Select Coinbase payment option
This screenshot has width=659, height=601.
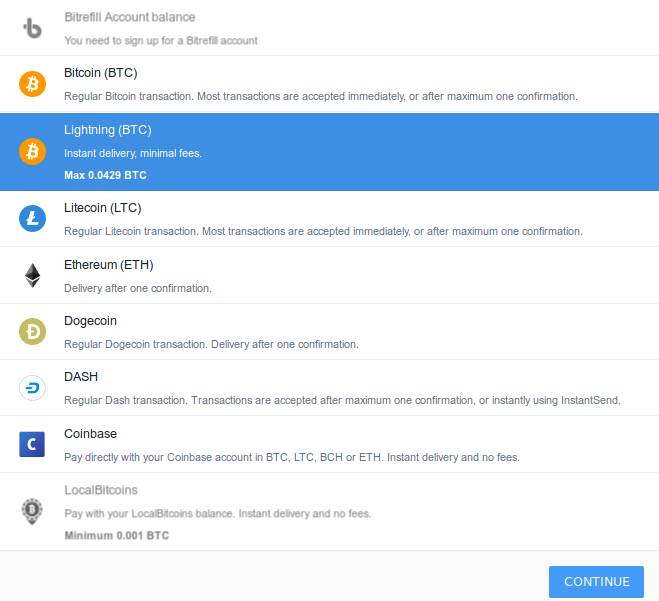pyautogui.click(x=330, y=444)
